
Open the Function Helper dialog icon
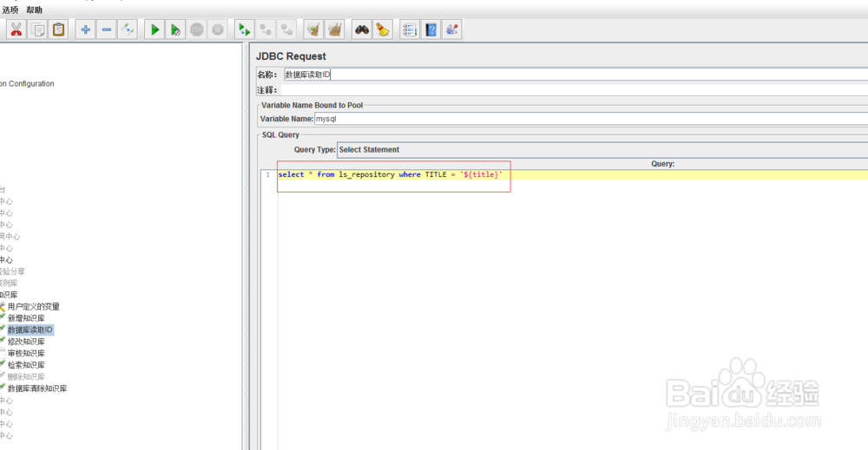click(x=410, y=29)
